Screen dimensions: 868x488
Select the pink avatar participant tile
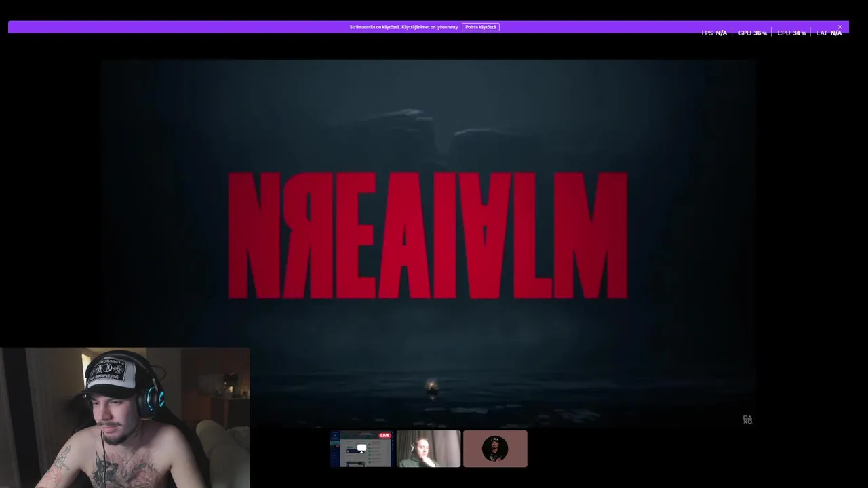(495, 449)
